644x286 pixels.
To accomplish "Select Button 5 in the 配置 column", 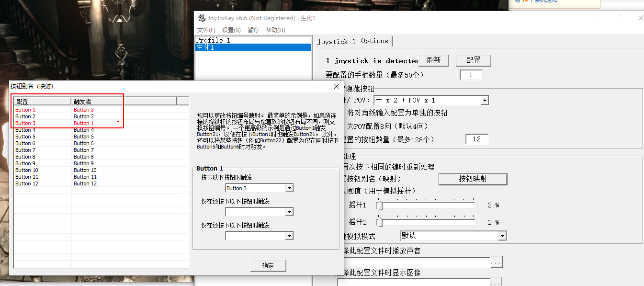I will (25, 137).
